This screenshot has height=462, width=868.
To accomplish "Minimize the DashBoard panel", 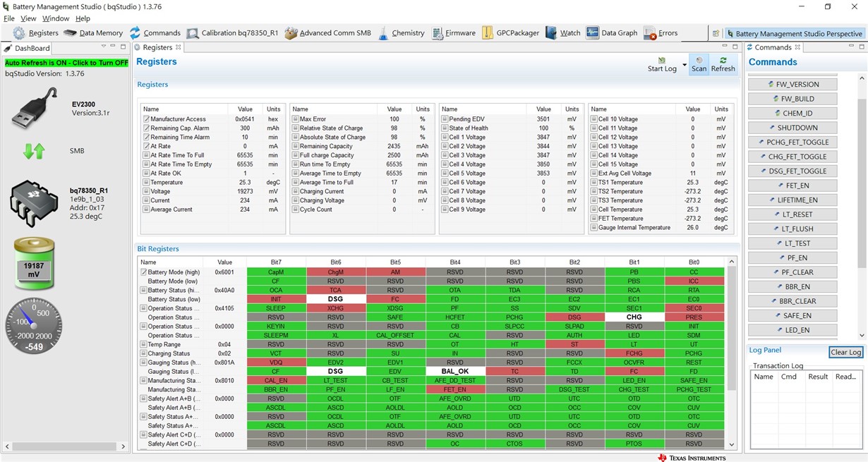I will click(x=112, y=47).
